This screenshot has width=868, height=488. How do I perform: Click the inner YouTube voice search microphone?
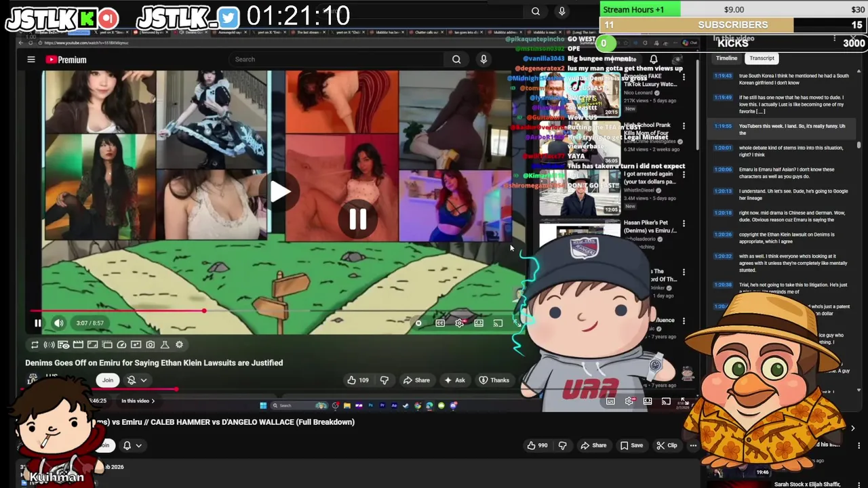click(x=484, y=60)
